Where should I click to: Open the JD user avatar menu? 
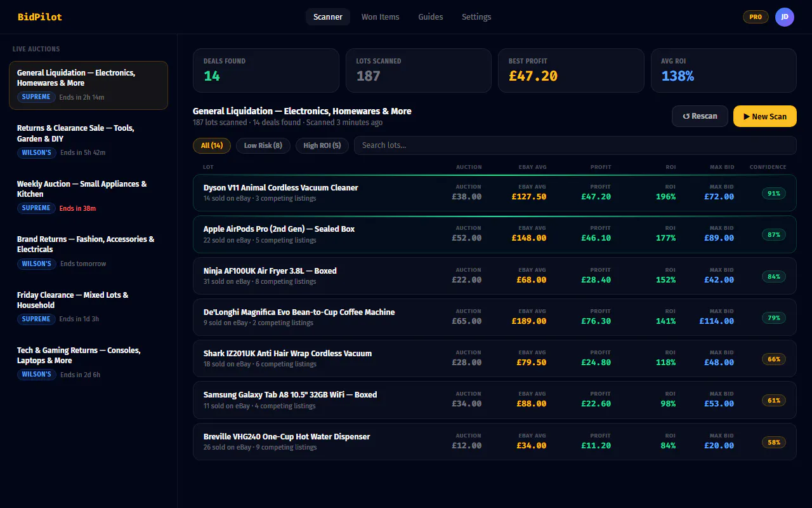[x=785, y=17]
